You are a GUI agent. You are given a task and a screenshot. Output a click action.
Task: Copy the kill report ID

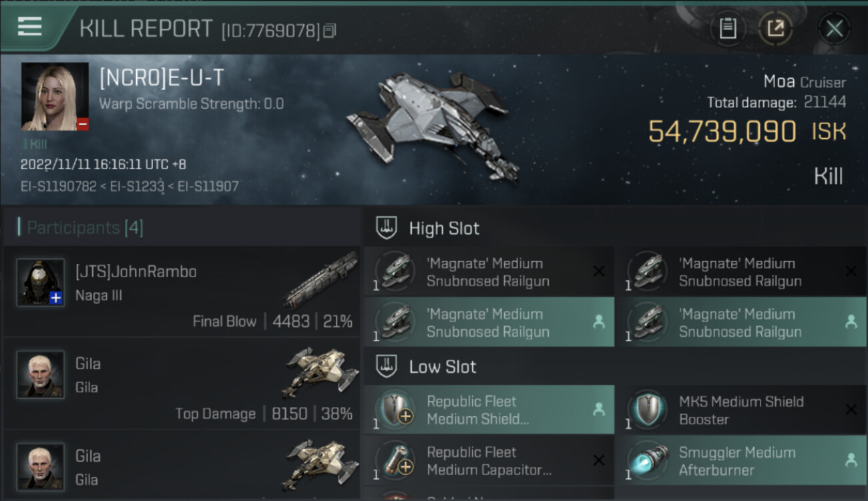[x=330, y=31]
